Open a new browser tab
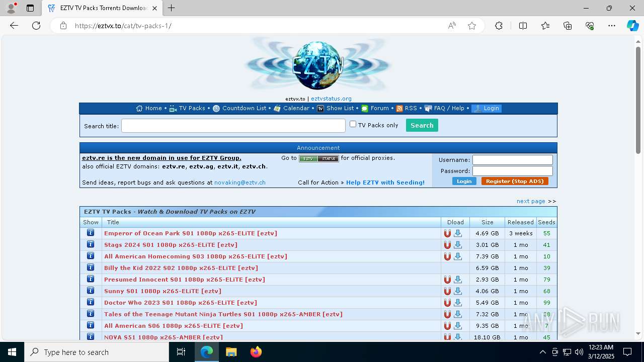 pos(171,8)
